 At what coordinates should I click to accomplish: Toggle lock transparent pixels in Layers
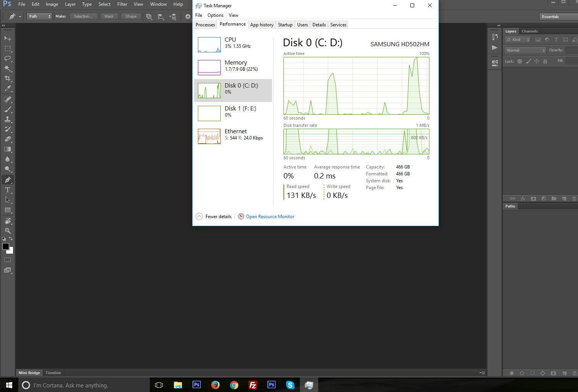tap(520, 61)
